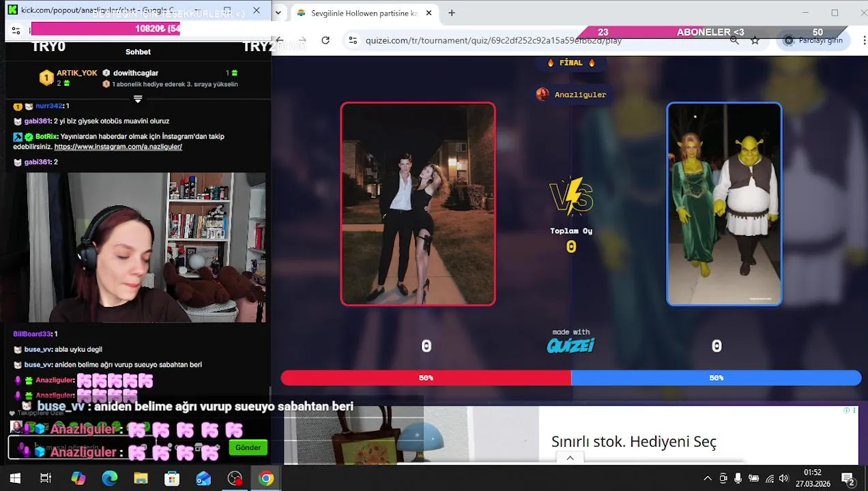Click the red 50% vote bar

[x=426, y=378]
